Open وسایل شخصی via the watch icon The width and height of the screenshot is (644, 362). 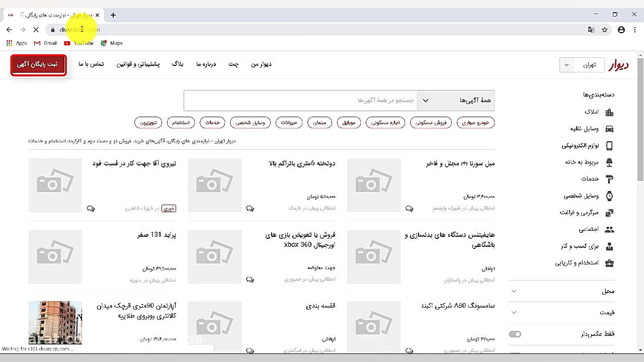[x=609, y=196]
